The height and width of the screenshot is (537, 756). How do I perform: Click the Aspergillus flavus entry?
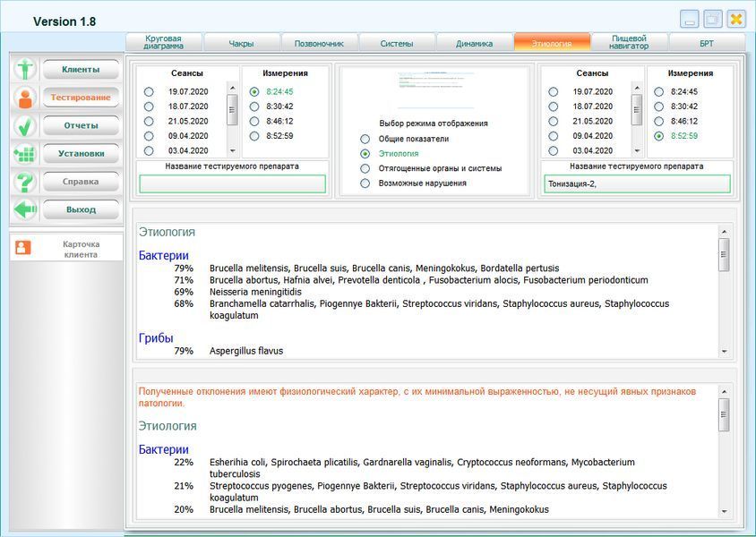coord(246,351)
